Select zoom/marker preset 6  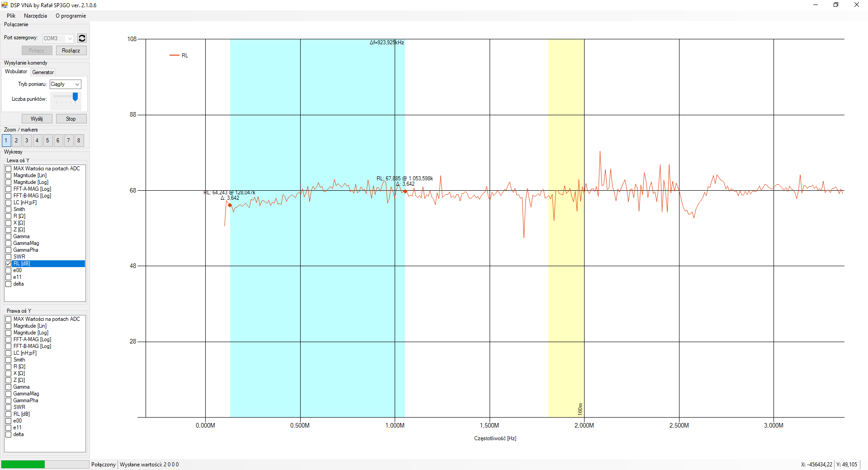click(58, 141)
